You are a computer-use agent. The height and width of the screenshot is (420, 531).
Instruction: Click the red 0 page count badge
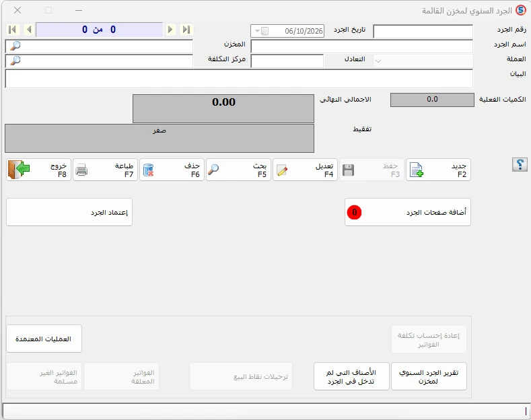pyautogui.click(x=354, y=213)
